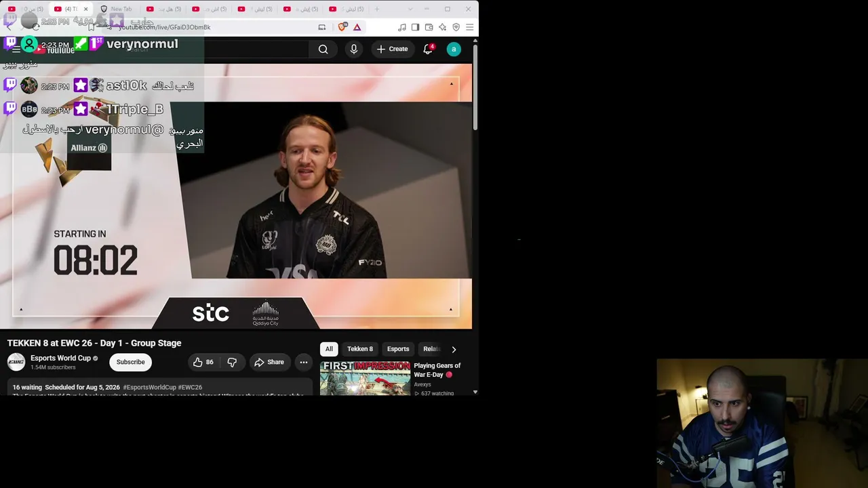Select the Tekken 8 filter chip
Image resolution: width=868 pixels, height=488 pixels.
pyautogui.click(x=360, y=349)
